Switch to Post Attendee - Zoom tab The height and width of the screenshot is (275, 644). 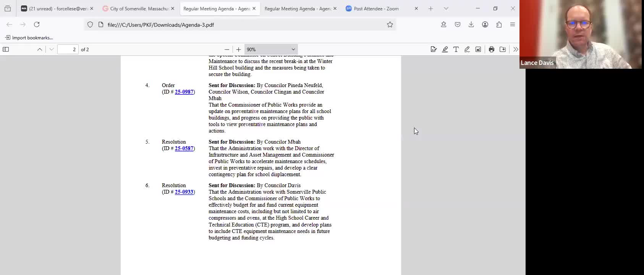(x=376, y=8)
